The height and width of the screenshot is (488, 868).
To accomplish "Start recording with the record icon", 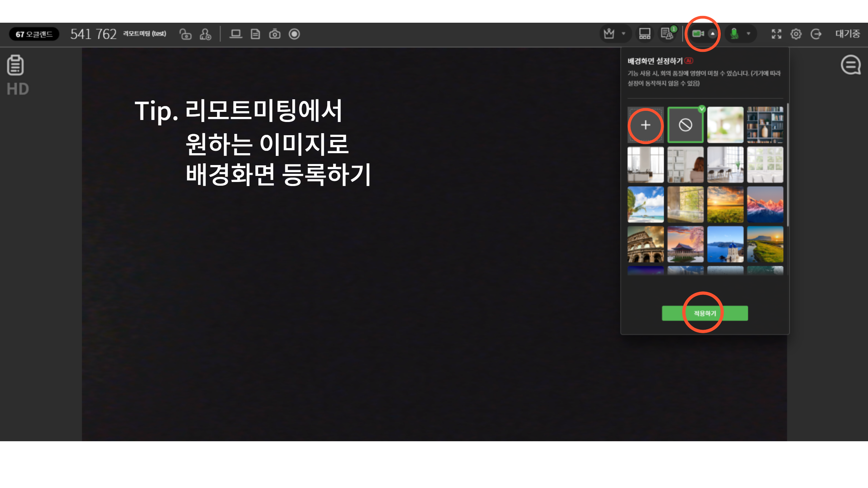I will [294, 34].
